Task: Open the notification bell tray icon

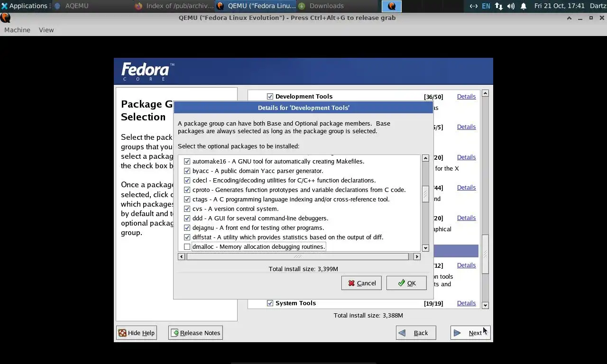Action: coord(524,6)
